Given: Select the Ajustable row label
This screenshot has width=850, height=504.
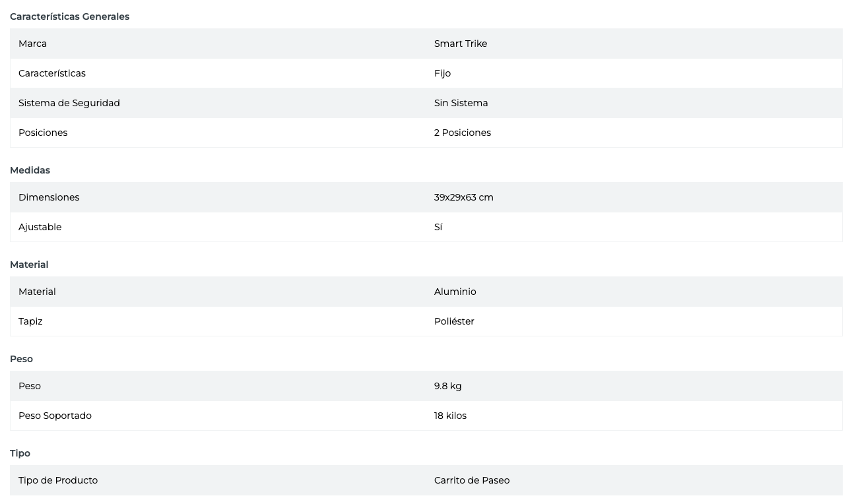Looking at the screenshot, I should tap(40, 227).
